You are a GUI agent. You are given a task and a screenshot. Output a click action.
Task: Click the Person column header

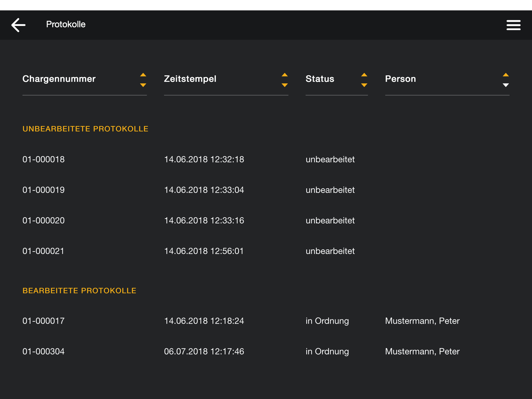[400, 79]
